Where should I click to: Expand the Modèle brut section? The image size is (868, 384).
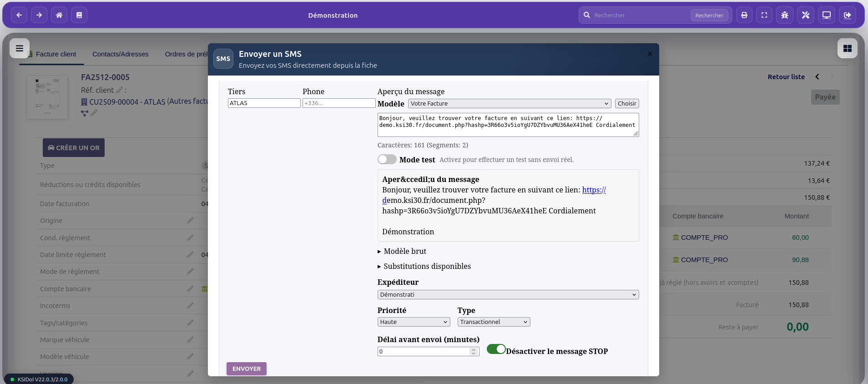(x=404, y=251)
